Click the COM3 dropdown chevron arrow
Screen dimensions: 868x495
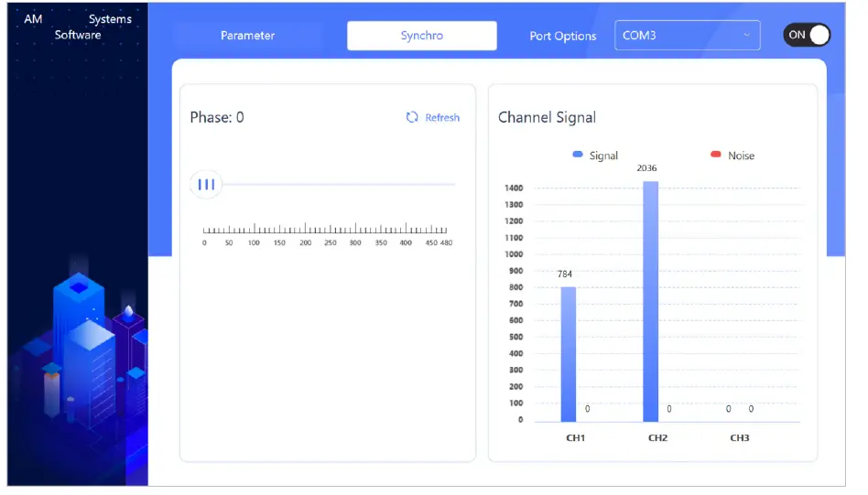pyautogui.click(x=747, y=35)
